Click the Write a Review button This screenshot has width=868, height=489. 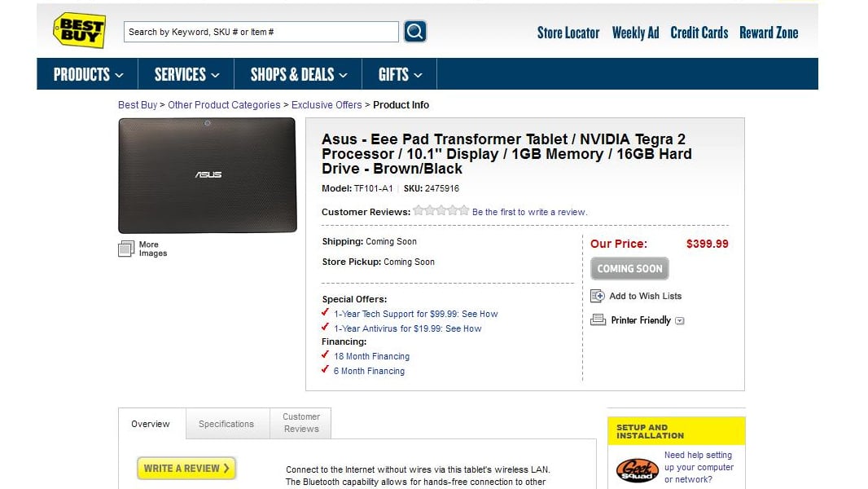coord(186,469)
